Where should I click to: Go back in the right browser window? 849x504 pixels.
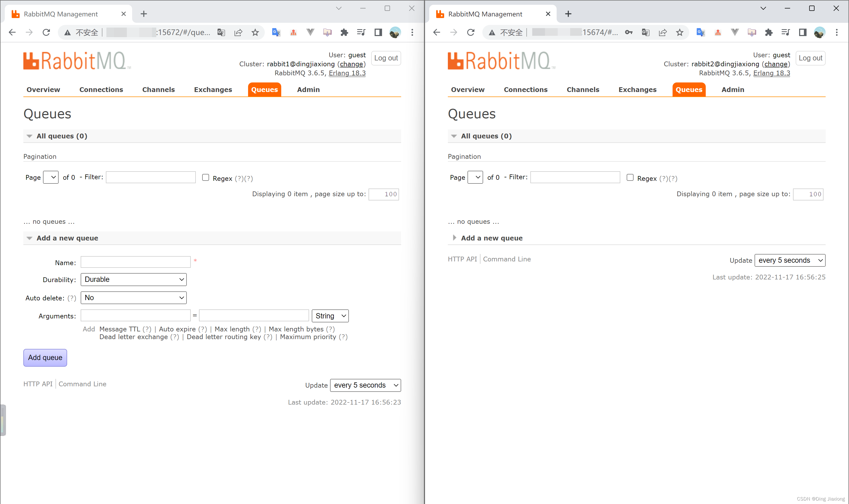coord(437,32)
